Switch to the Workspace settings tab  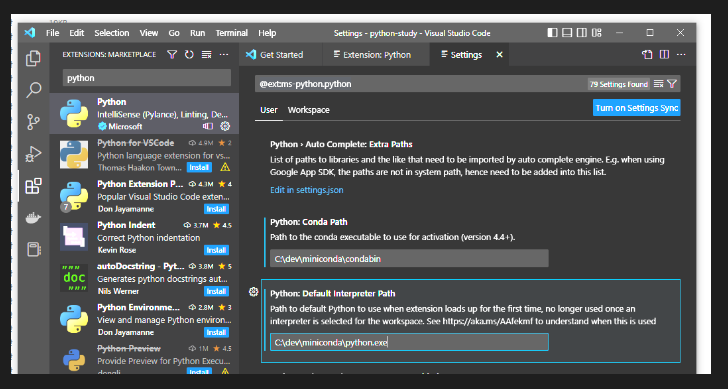[309, 110]
